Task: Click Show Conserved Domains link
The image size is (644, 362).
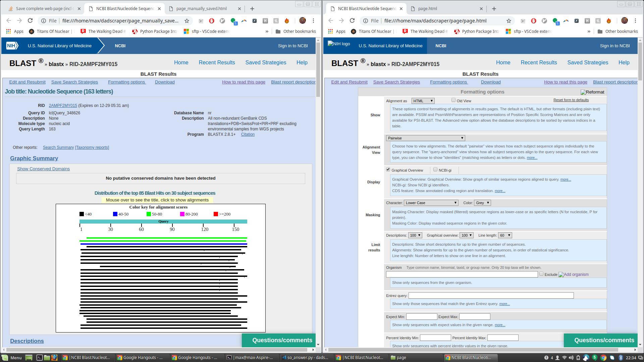Action: [43, 169]
